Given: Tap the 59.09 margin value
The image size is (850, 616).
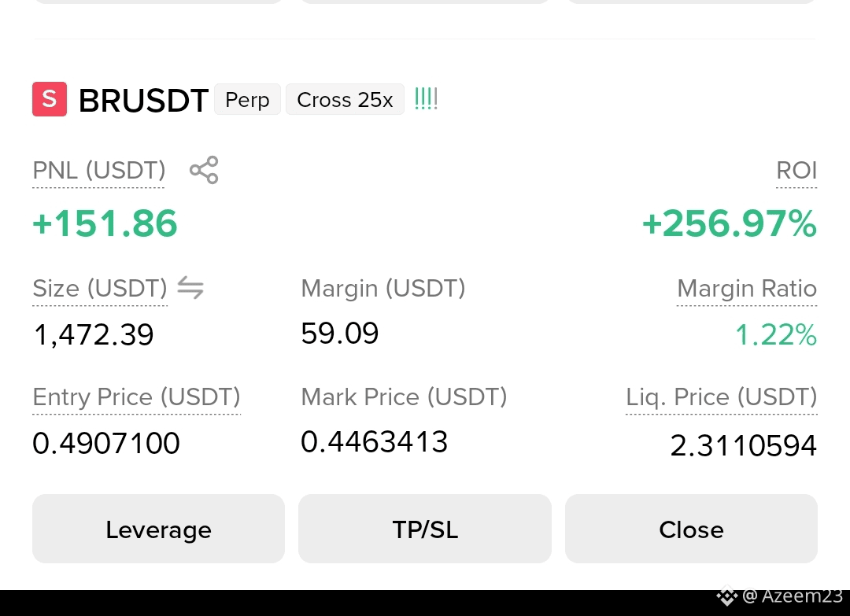Looking at the screenshot, I should click(339, 334).
